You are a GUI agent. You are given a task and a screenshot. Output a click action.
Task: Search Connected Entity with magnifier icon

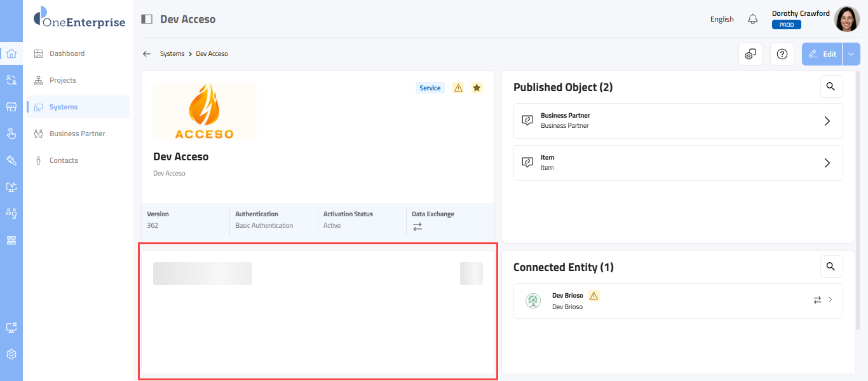(831, 267)
